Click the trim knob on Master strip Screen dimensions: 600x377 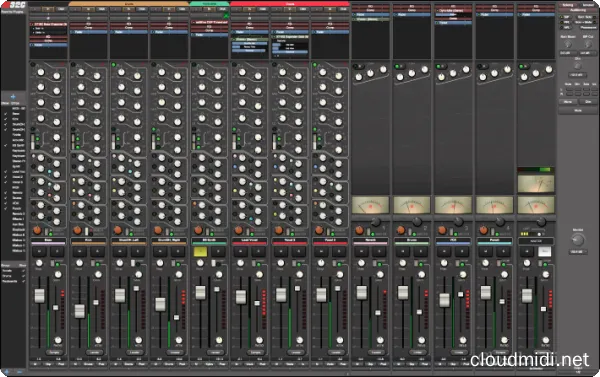(x=527, y=263)
